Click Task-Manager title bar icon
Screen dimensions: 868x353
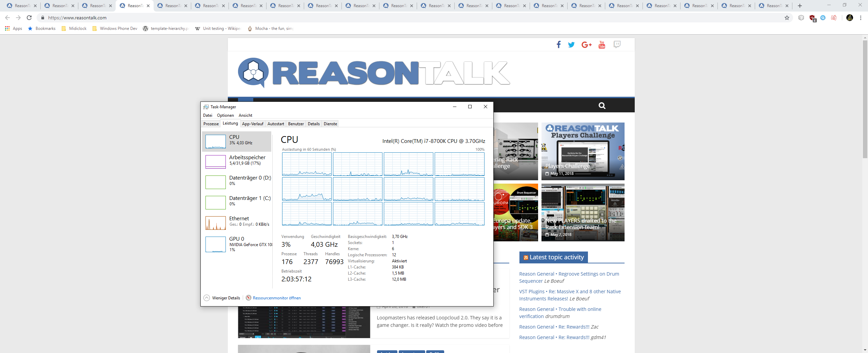206,107
